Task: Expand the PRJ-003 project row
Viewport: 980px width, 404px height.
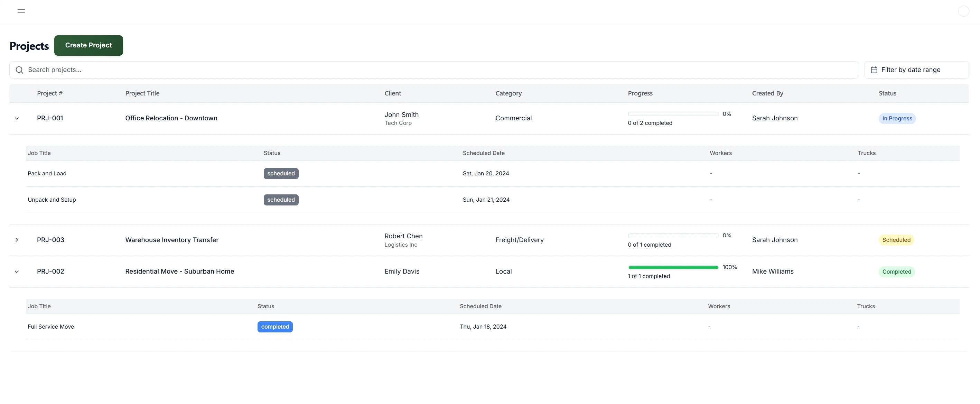Action: click(x=17, y=240)
